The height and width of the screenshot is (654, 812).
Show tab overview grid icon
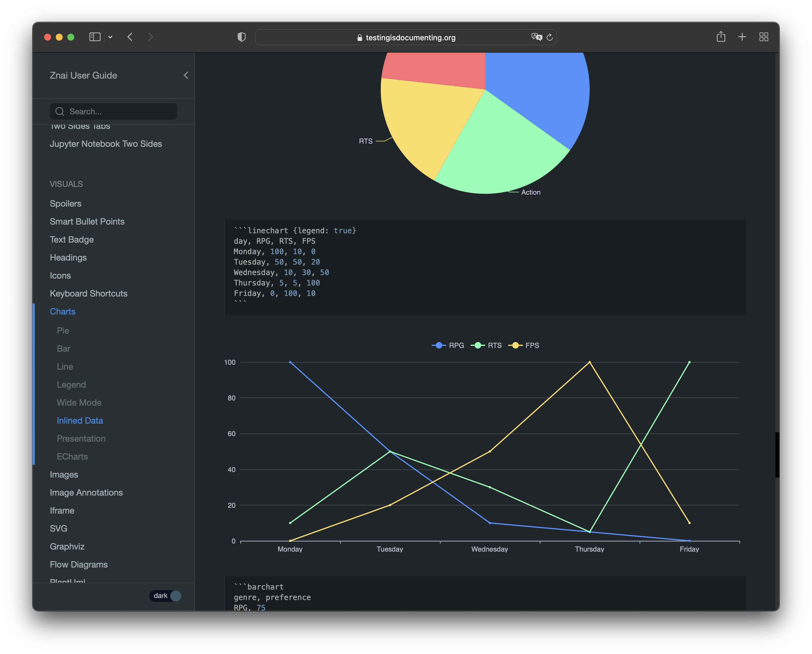coord(764,37)
